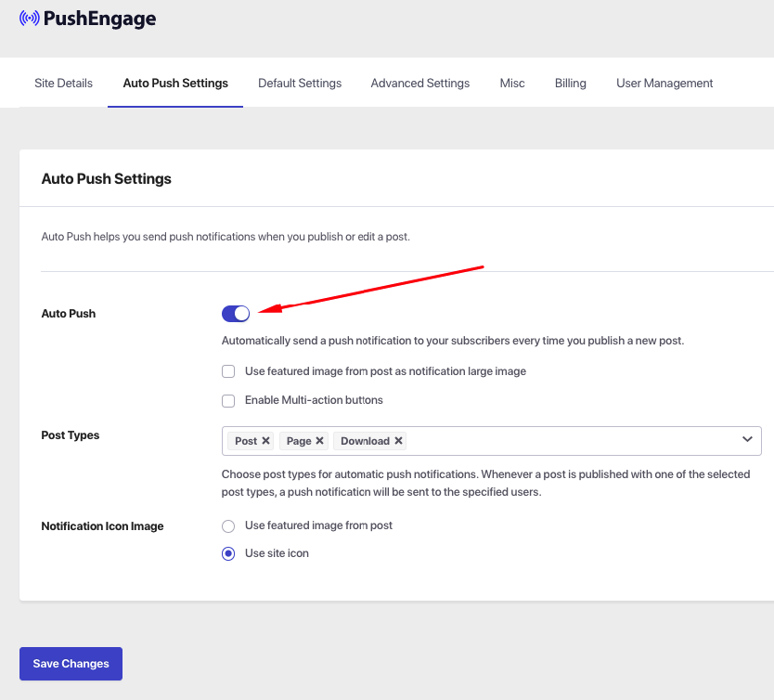Remove the Page tag using X icon
The height and width of the screenshot is (700, 774).
tap(320, 441)
